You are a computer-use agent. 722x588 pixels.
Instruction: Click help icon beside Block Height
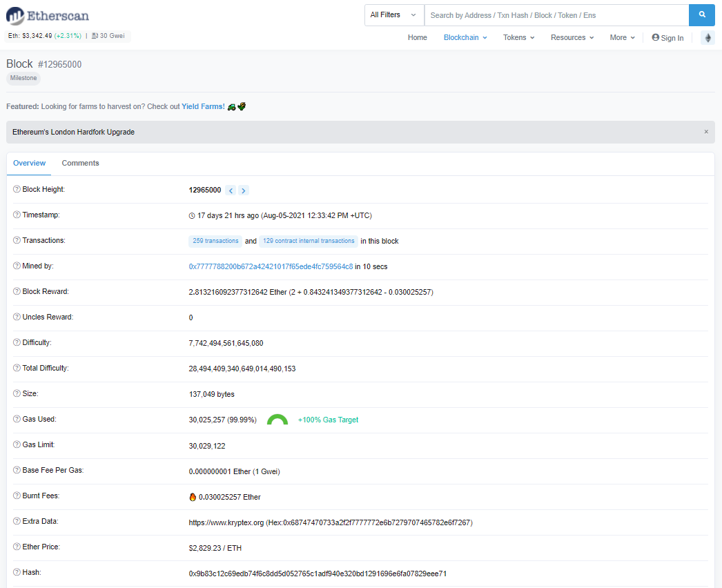(17, 190)
